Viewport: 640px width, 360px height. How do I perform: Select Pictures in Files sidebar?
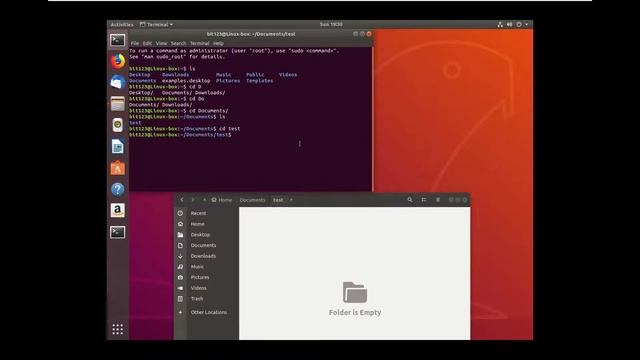[200, 277]
